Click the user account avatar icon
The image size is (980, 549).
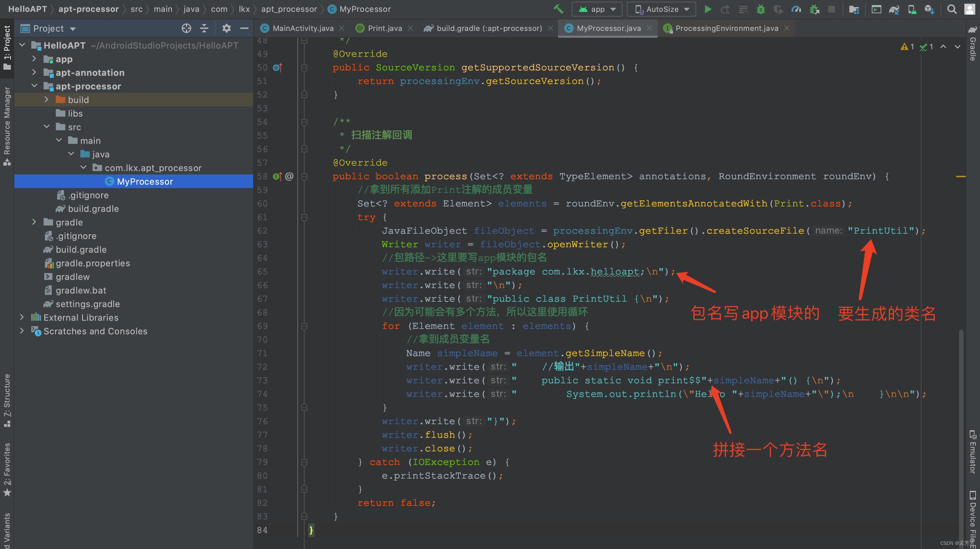coord(969,9)
